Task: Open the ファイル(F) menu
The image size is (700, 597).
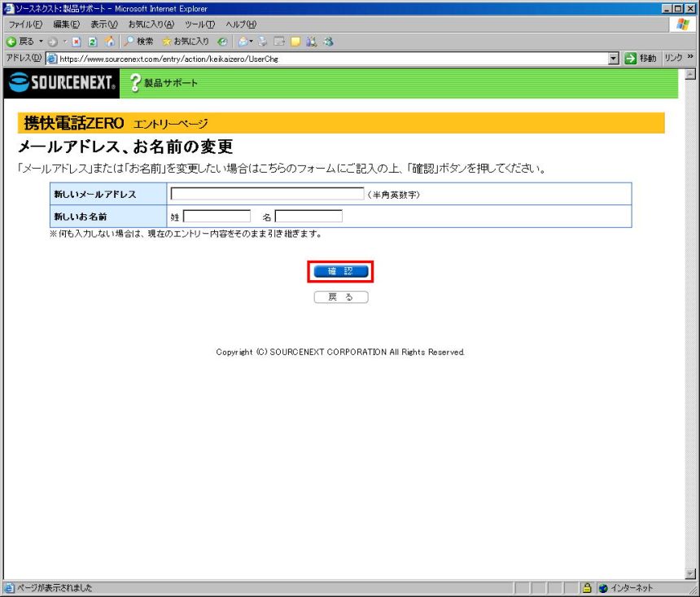Action: 26,24
